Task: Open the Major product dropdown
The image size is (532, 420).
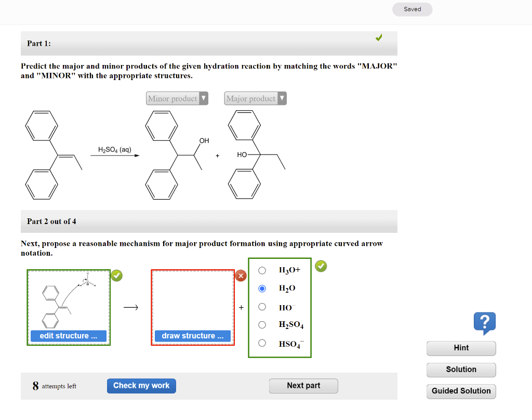Action: tap(255, 98)
